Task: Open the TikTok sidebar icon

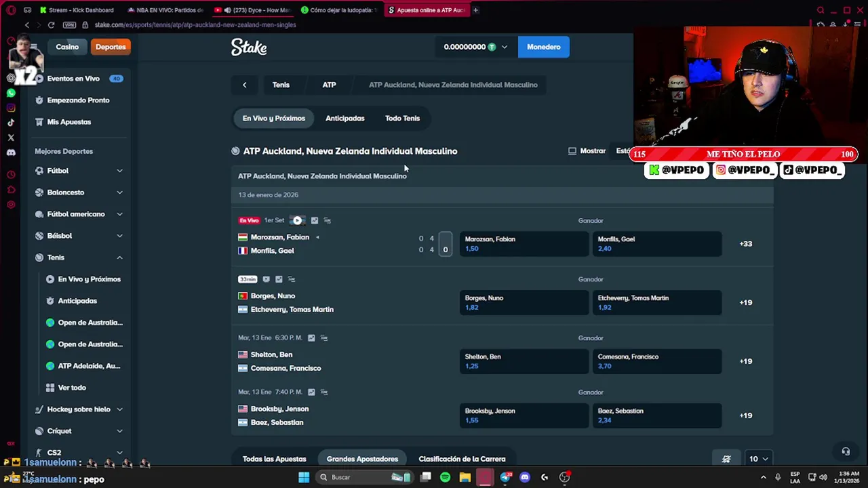Action: coord(11,123)
